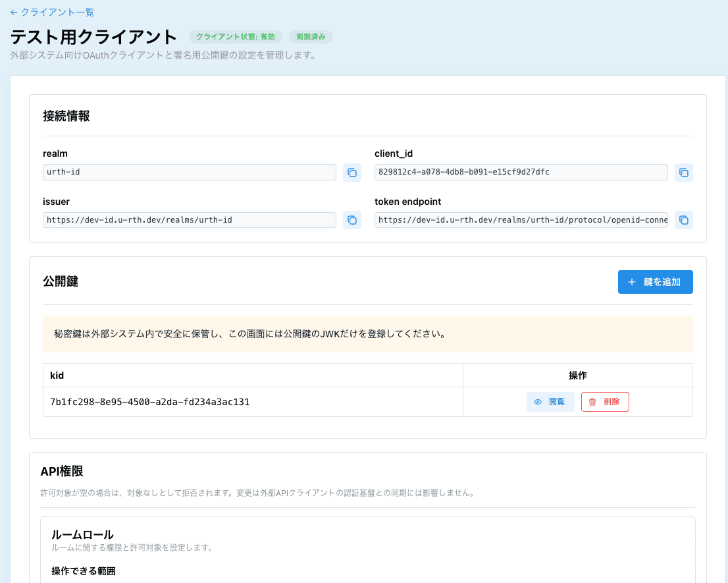
Task: Click the 操作できる範囲 label
Action: pos(83,571)
